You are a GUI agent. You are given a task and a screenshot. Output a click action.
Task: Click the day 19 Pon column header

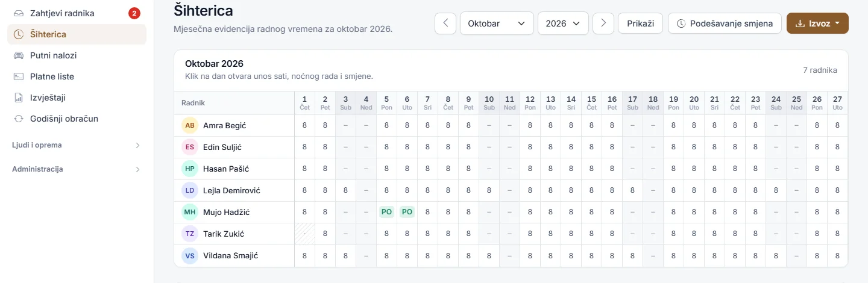tap(673, 103)
